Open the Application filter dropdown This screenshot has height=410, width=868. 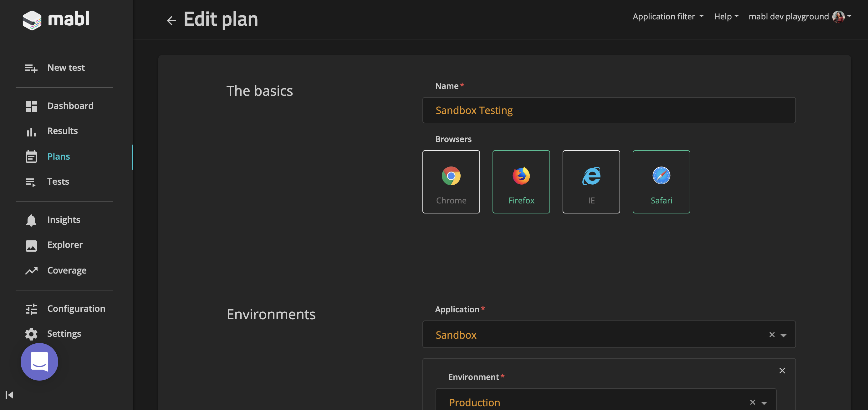667,17
